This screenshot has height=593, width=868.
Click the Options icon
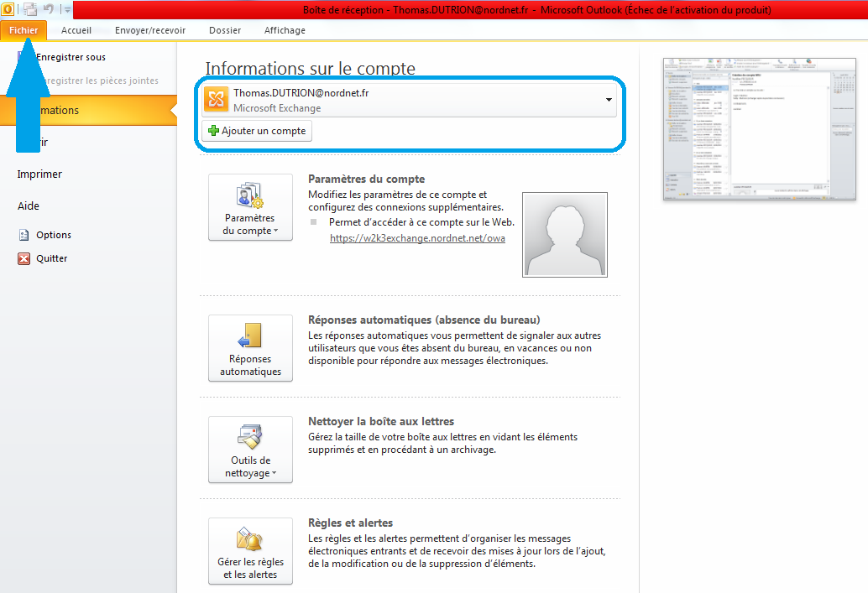(24, 235)
